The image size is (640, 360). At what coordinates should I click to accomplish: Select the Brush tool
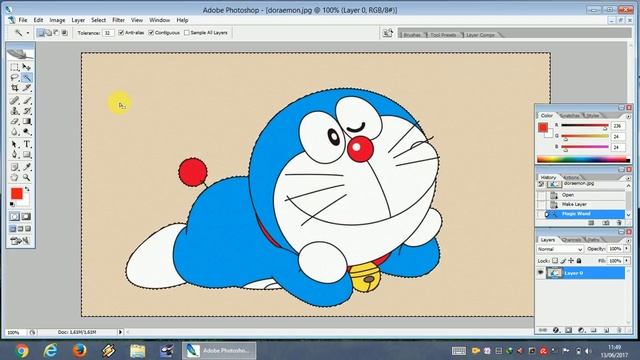(x=27, y=100)
